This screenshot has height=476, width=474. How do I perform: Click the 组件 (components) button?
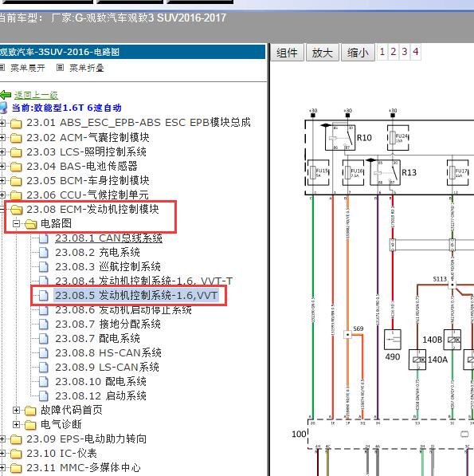point(287,53)
